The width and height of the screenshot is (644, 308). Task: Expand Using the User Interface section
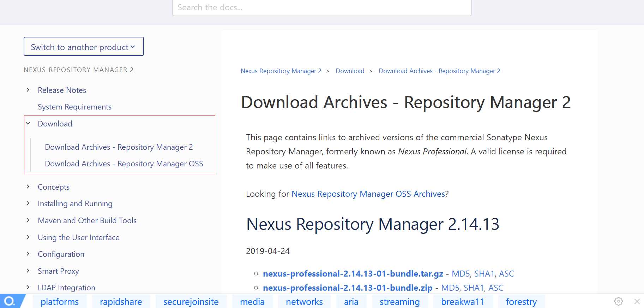point(28,237)
